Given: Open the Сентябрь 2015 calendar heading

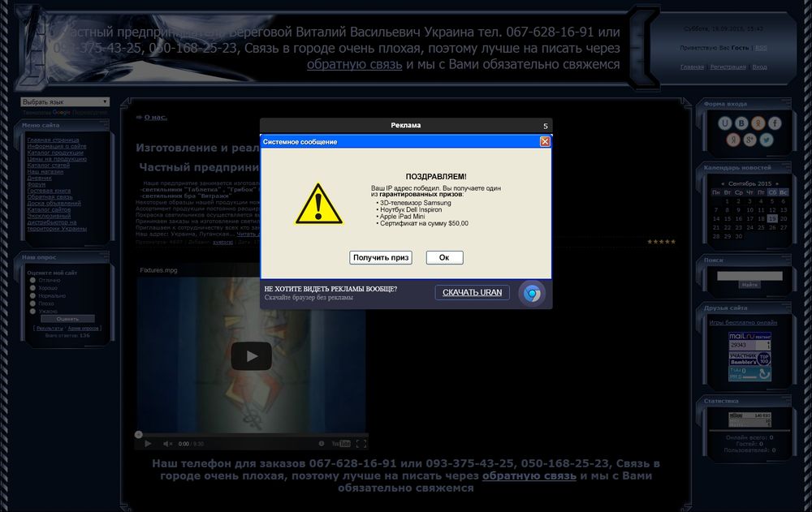Looking at the screenshot, I should (x=749, y=183).
